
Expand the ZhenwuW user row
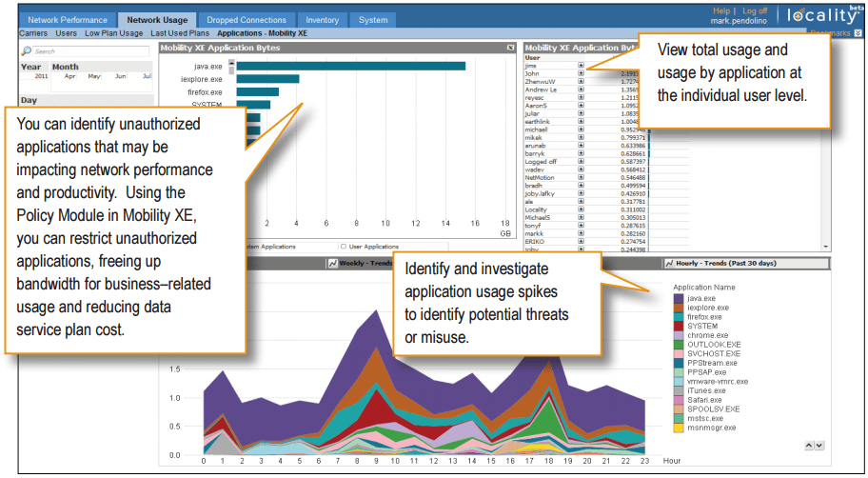[x=581, y=81]
